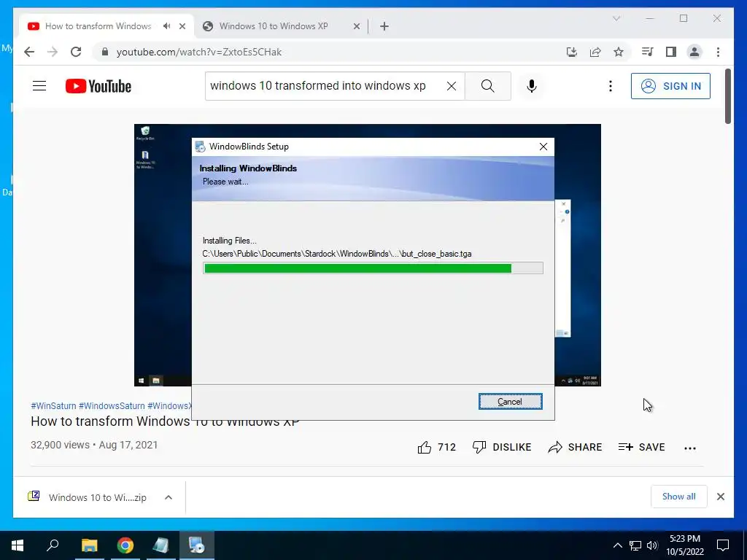Open File Explorer from taskbar

click(x=89, y=545)
